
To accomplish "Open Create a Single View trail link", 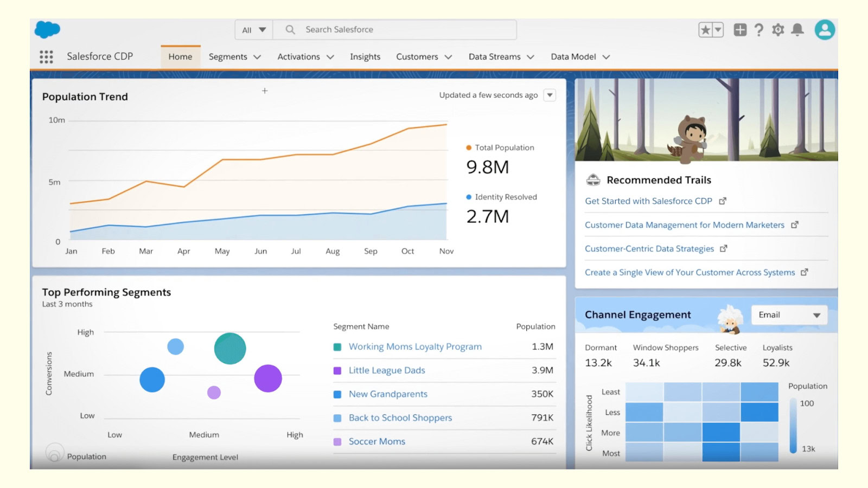I will 690,273.
